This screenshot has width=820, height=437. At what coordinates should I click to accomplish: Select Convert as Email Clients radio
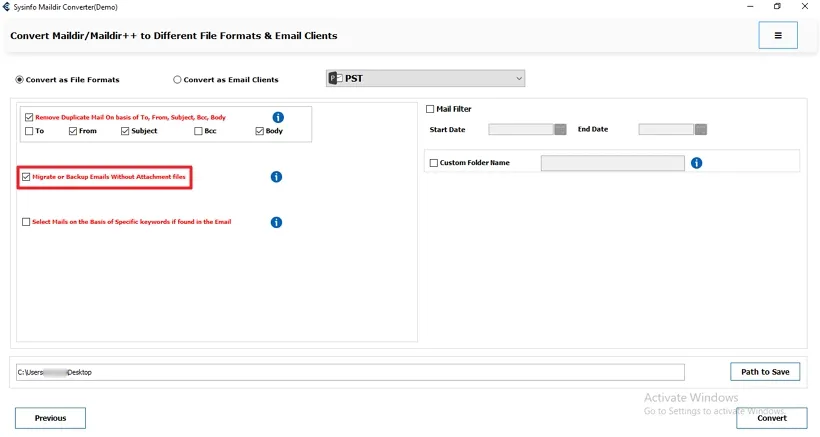(178, 80)
